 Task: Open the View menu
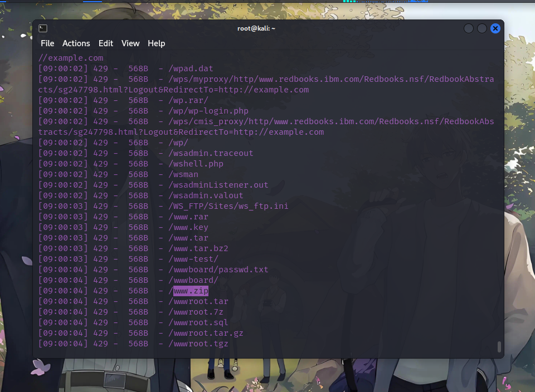pyautogui.click(x=130, y=43)
